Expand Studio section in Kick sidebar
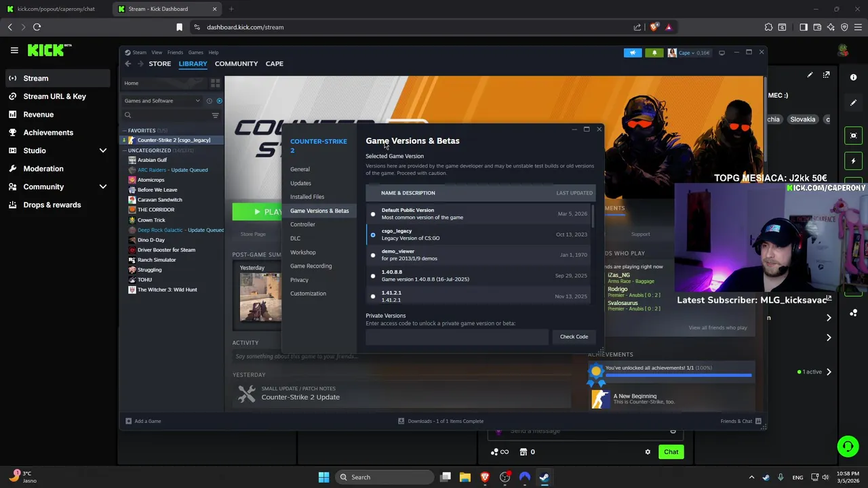 point(103,150)
